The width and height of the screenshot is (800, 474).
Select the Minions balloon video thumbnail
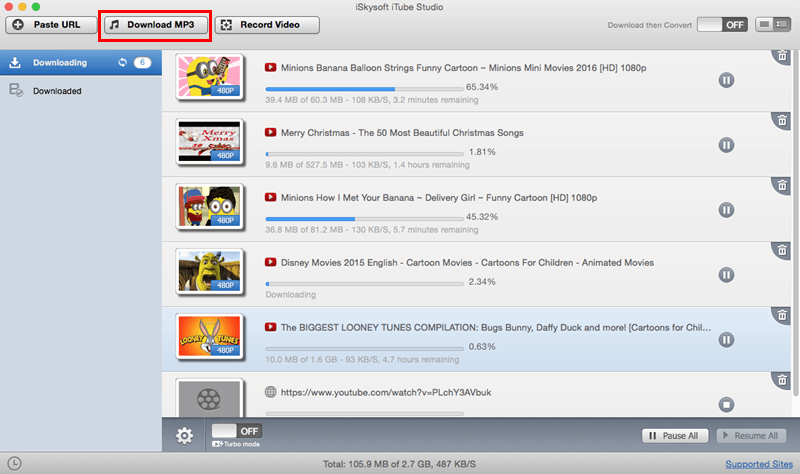[x=209, y=77]
